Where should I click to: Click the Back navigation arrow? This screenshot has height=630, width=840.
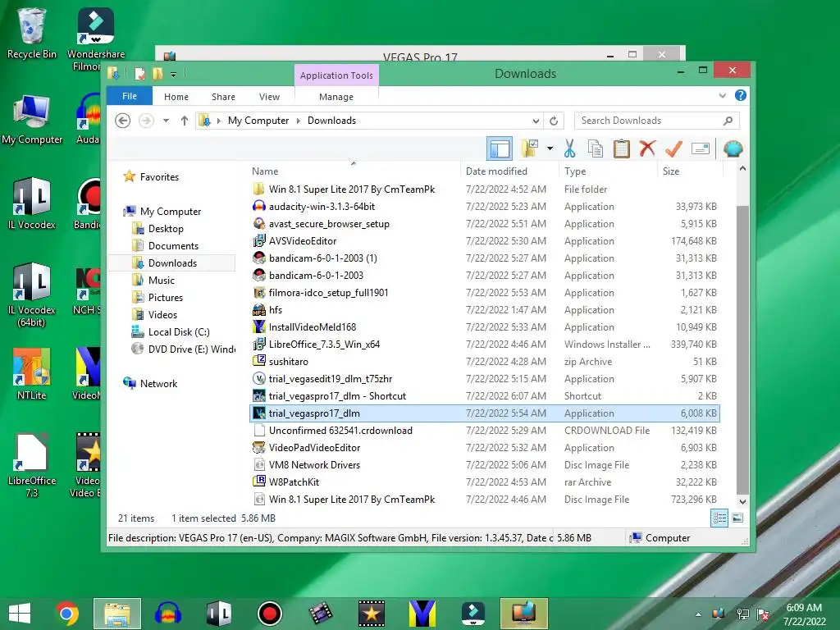(123, 121)
